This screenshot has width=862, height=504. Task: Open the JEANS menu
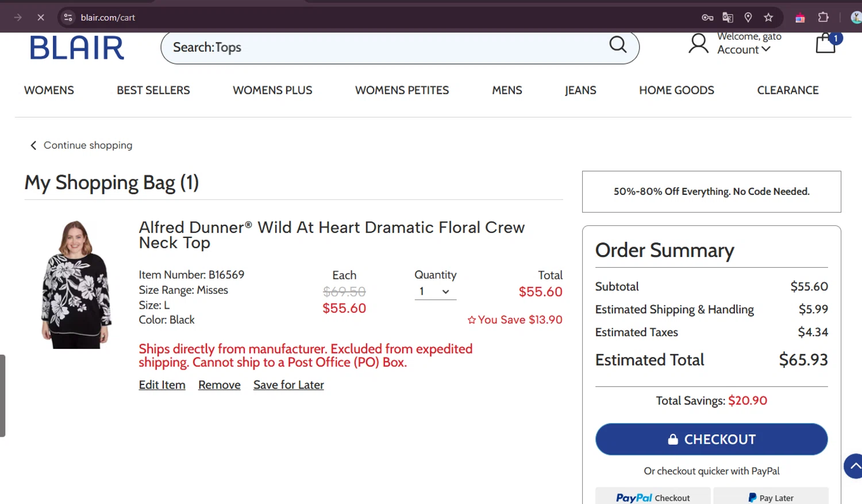(580, 90)
